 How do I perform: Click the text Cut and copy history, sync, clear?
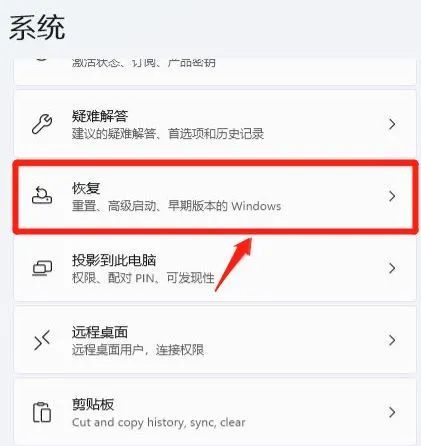tap(158, 423)
